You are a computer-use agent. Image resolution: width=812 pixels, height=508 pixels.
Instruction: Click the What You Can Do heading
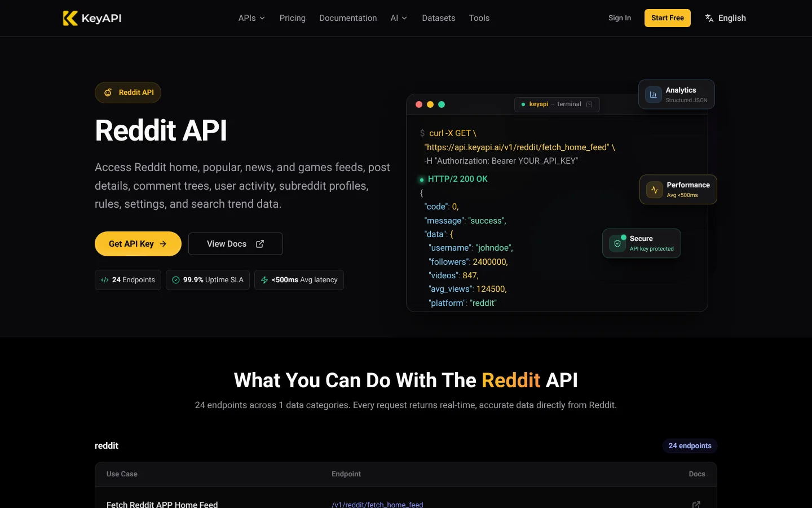point(406,380)
